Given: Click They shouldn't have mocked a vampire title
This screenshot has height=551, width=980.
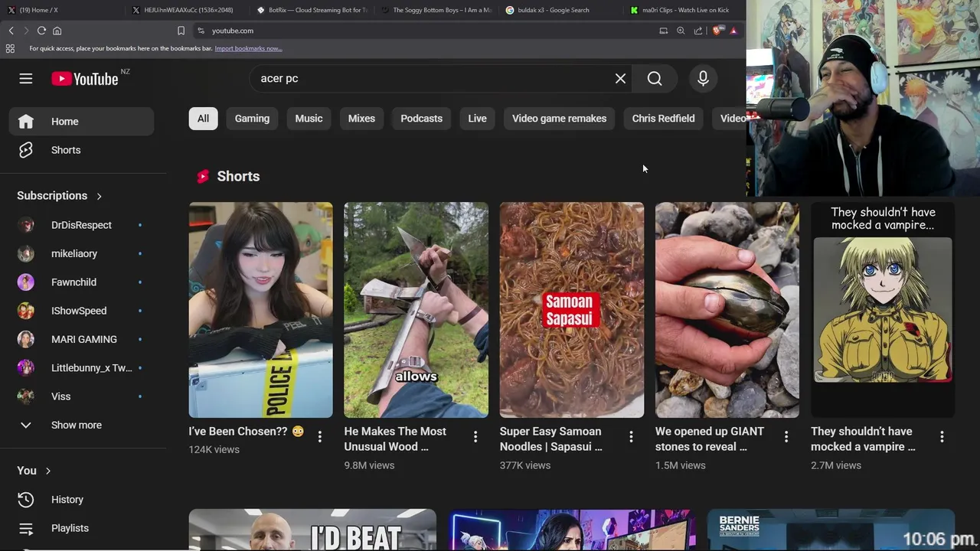Looking at the screenshot, I should click(863, 439).
